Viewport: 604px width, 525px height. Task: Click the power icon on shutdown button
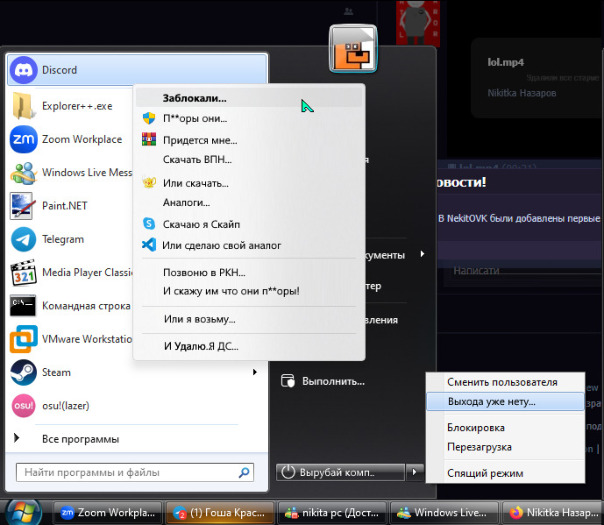pos(288,472)
